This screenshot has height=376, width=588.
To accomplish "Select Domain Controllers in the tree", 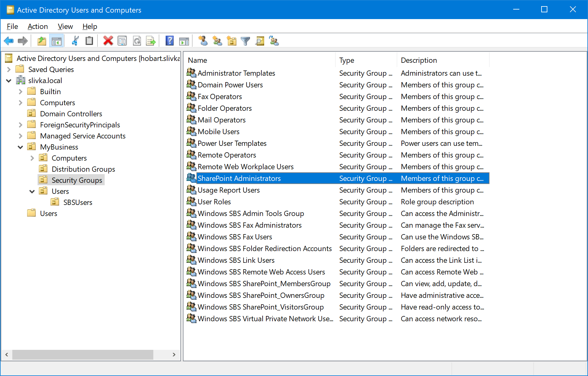I will (71, 114).
